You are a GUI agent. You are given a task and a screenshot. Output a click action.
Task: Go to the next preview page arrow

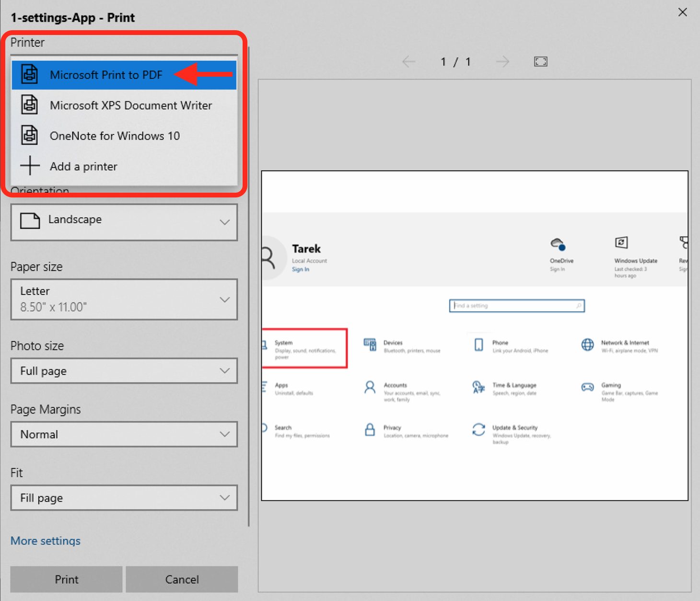click(x=502, y=61)
